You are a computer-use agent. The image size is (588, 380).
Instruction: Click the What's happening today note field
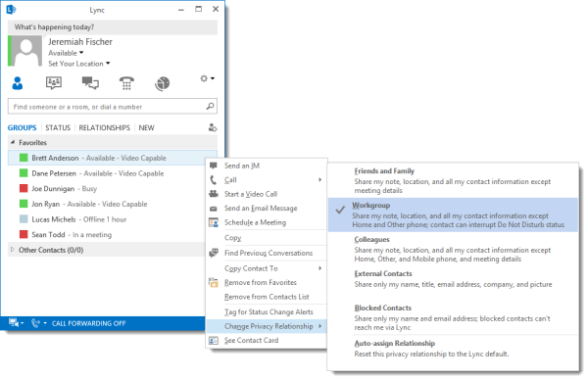click(x=113, y=27)
